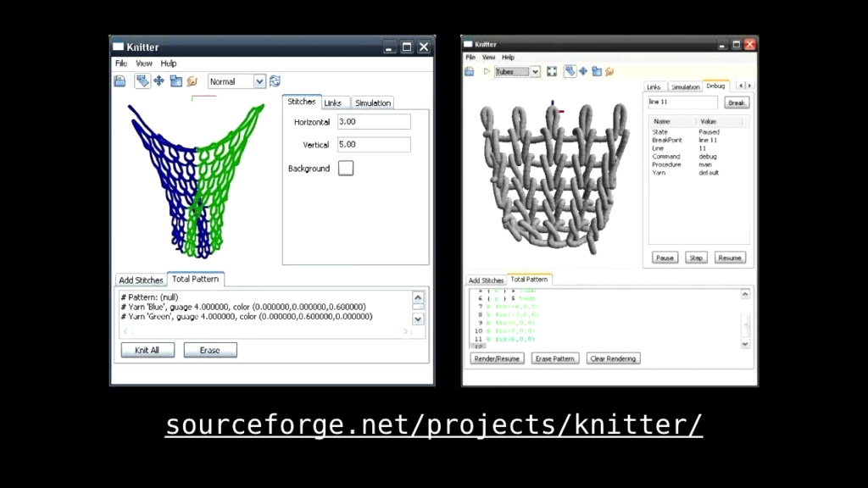
Task: Toggle the Background checkbox in the Stitches tab
Action: [346, 169]
